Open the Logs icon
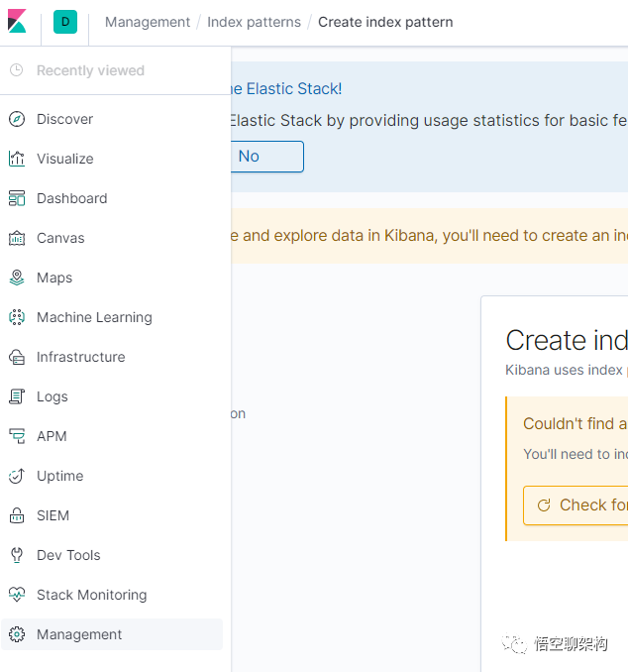Screen dimensions: 628x672 click(x=17, y=396)
